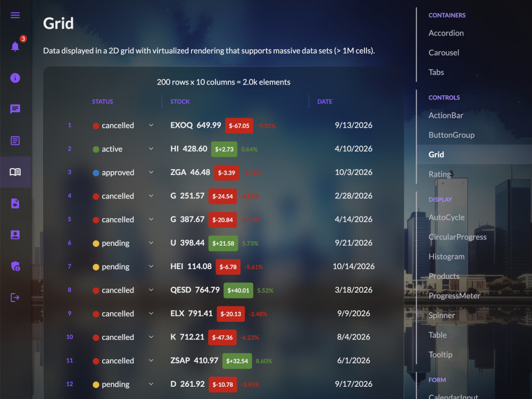This screenshot has width=532, height=399.
Task: Expand status dropdown for active row 2
Action: [x=151, y=148]
